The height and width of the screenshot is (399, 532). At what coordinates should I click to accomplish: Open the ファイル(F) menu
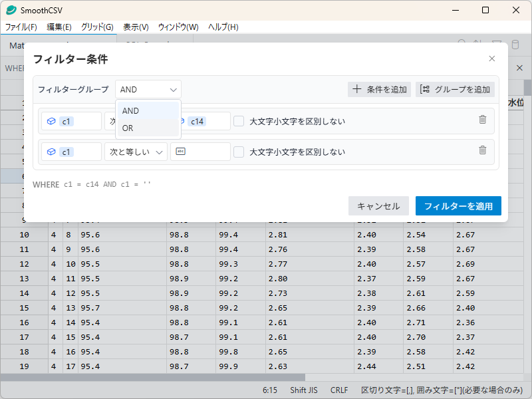[x=21, y=27]
